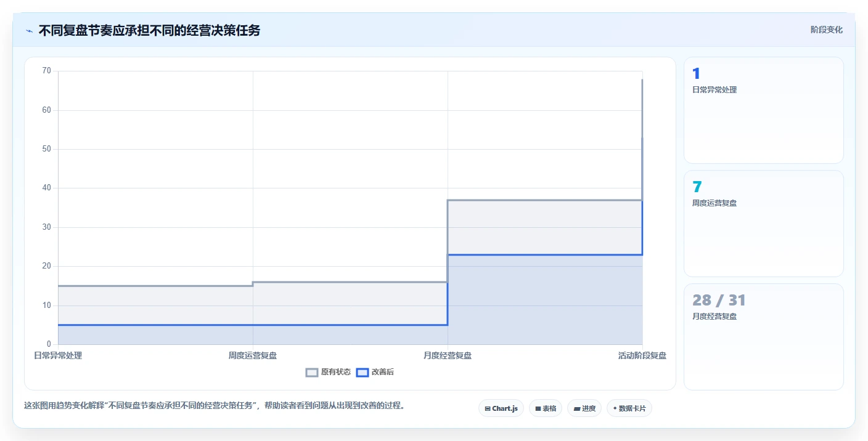This screenshot has width=868, height=441.
Task: Open the 数据卡片 chip
Action: (629, 408)
